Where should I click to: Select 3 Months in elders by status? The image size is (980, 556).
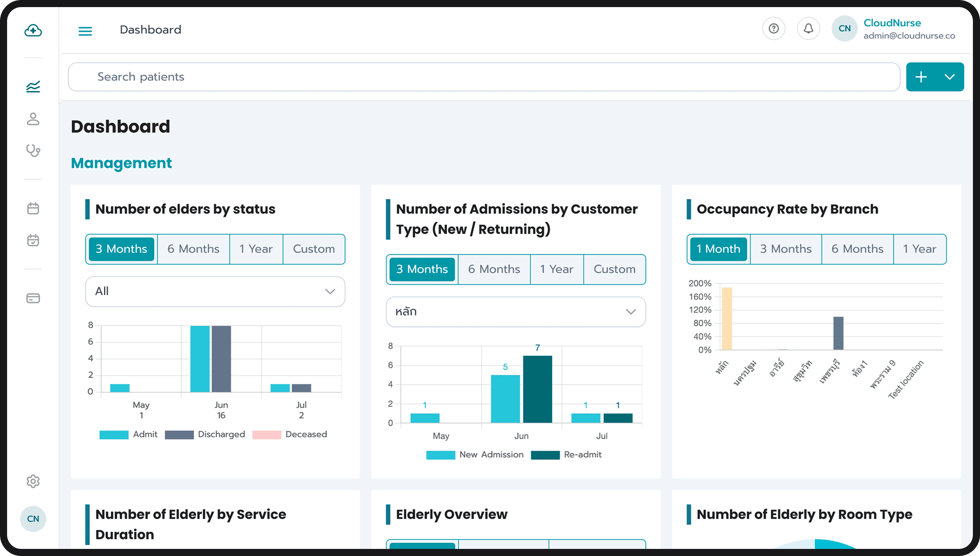pyautogui.click(x=121, y=249)
